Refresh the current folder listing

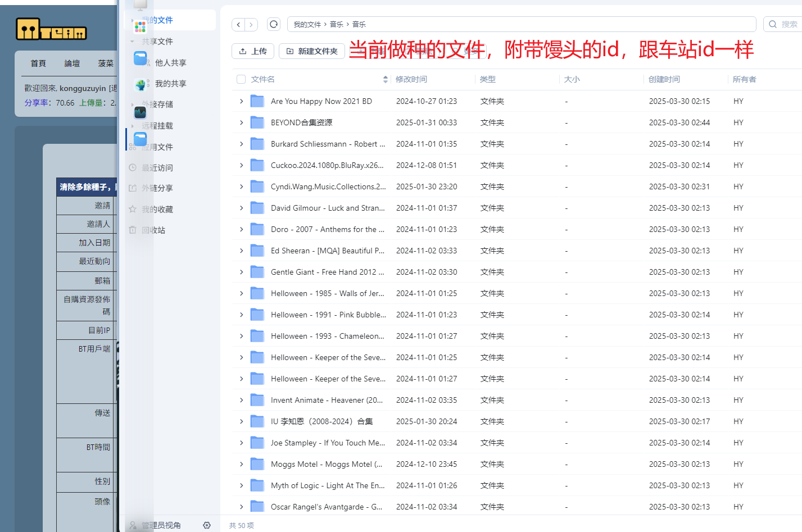coord(274,24)
